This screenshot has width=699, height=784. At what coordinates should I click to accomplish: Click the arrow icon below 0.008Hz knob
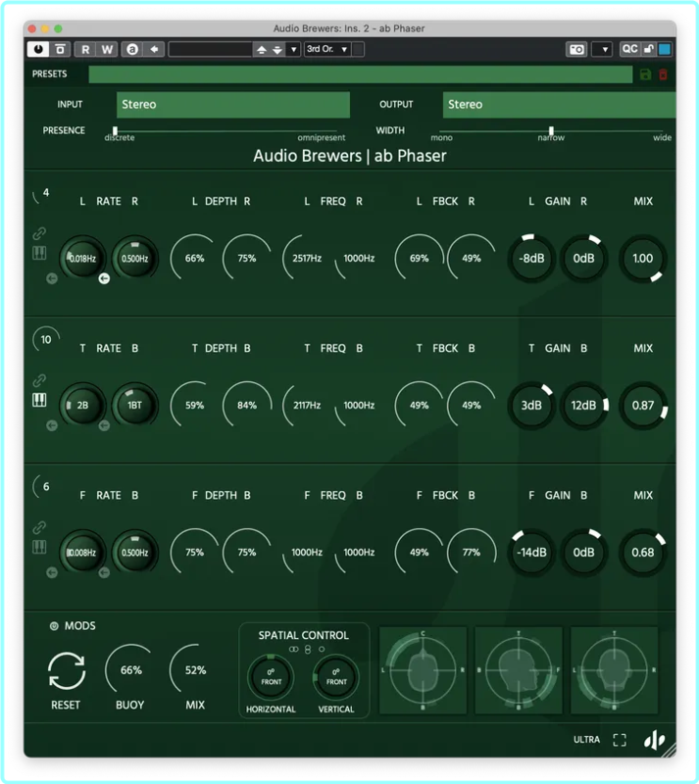point(52,572)
